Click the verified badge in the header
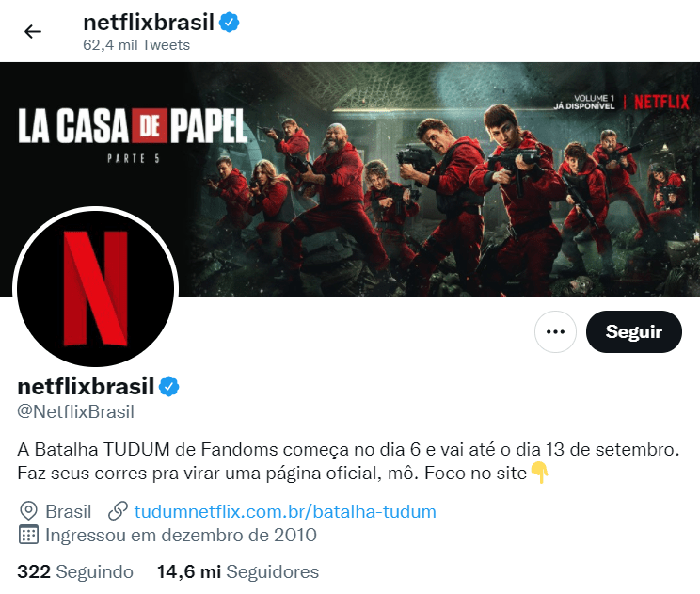 (229, 23)
